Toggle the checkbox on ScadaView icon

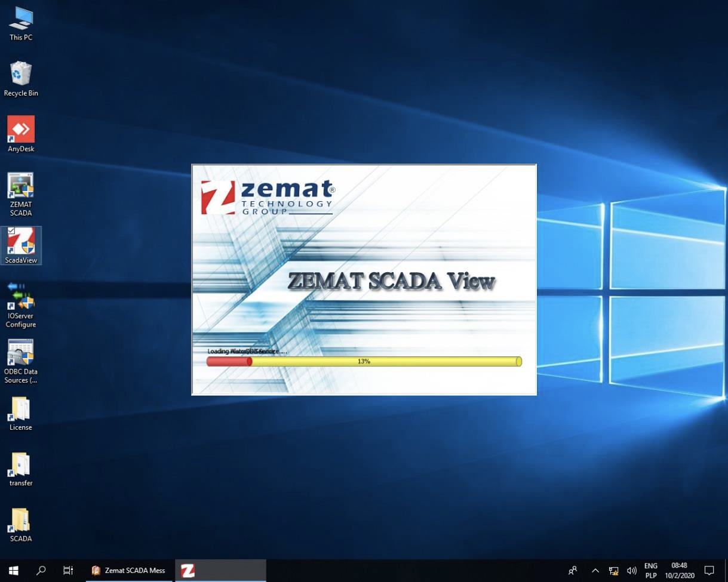(x=11, y=231)
